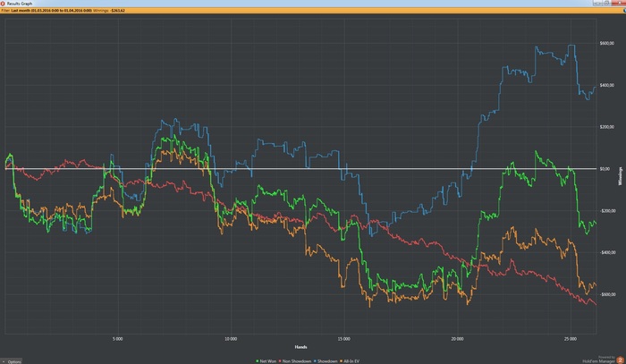Viewport: 626px width, 364px height.
Task: Click the $600,00 axis label
Action: pos(607,43)
